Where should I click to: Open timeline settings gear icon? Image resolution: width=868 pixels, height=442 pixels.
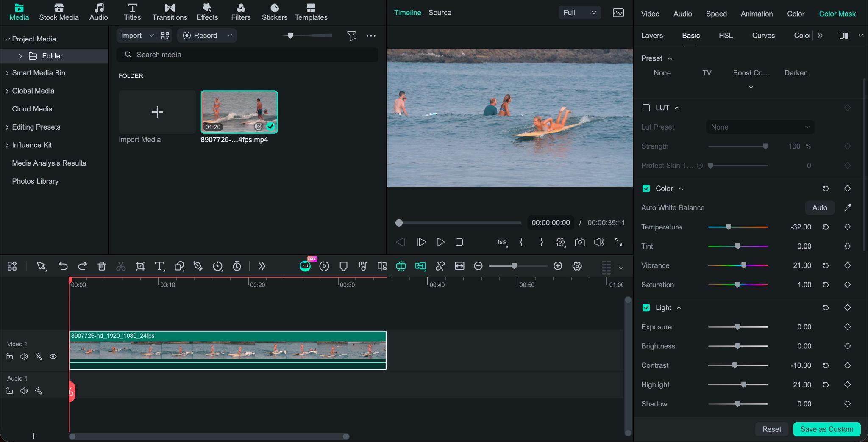pyautogui.click(x=577, y=266)
